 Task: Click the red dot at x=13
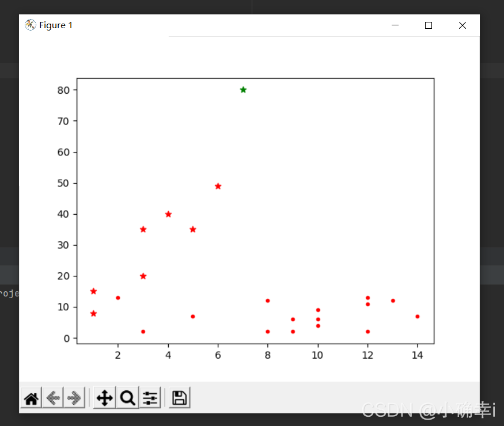pos(393,301)
